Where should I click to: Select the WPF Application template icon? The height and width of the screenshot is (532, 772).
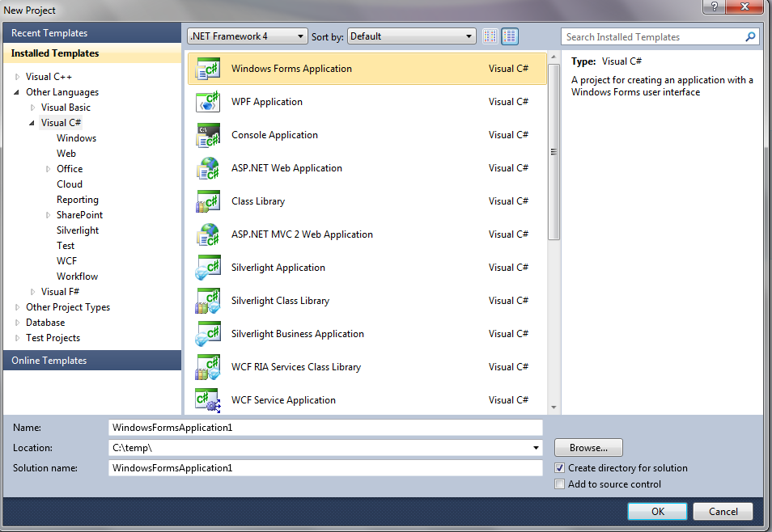click(208, 102)
